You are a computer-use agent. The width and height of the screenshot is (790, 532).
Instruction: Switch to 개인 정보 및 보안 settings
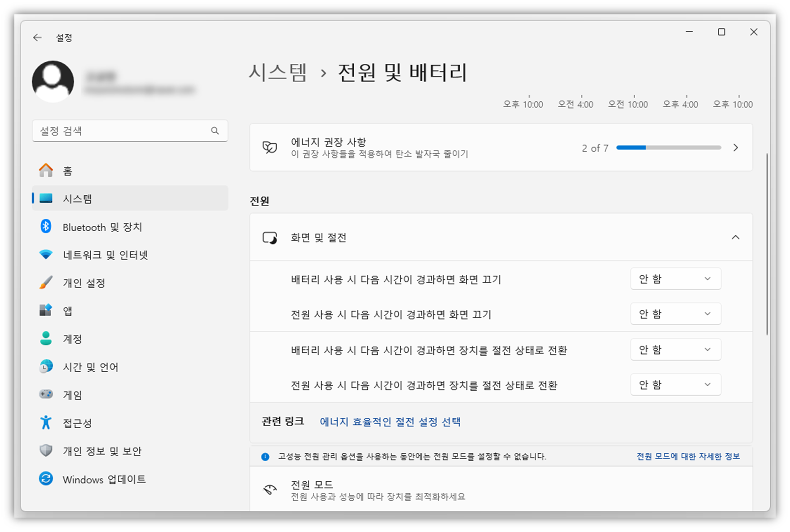click(45, 451)
